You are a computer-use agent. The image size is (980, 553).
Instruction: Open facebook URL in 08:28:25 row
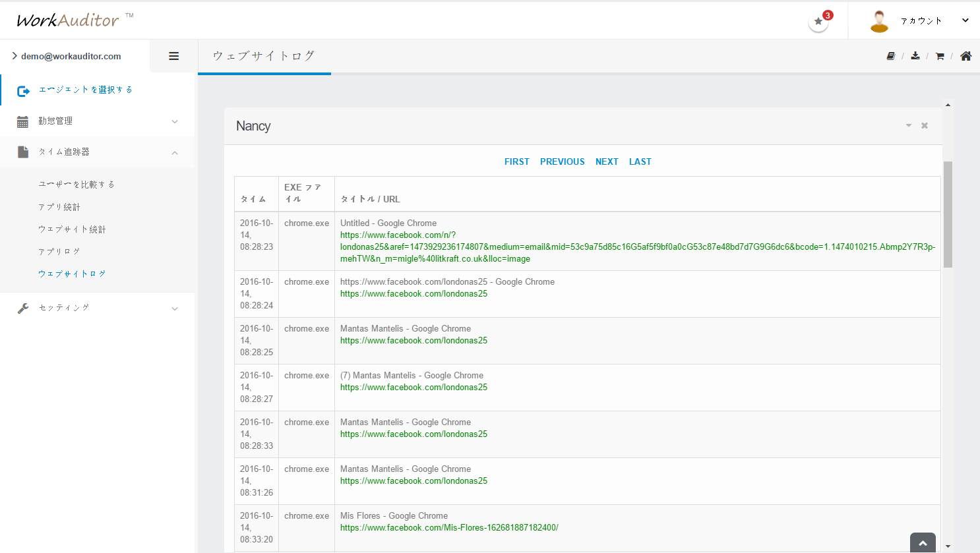413,341
